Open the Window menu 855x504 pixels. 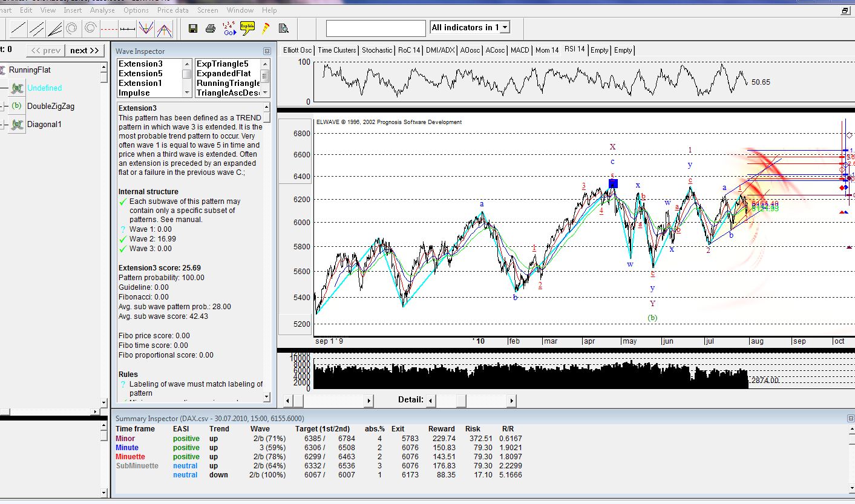[x=240, y=10]
